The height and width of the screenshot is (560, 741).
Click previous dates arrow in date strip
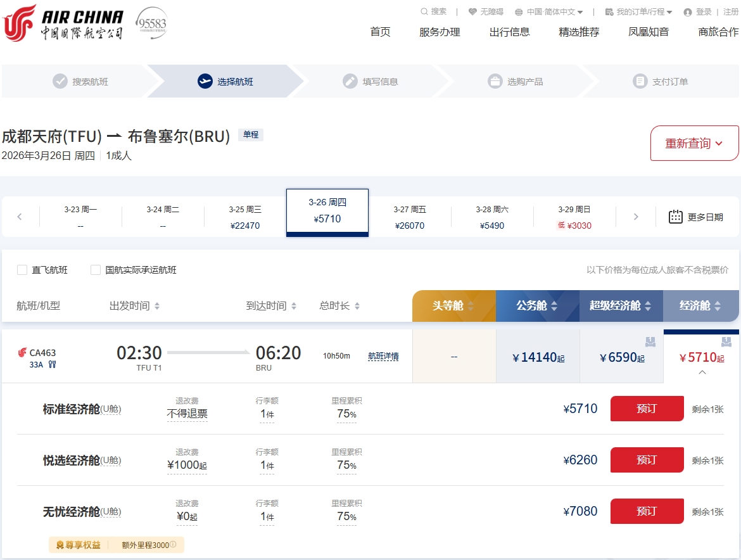tap(20, 217)
